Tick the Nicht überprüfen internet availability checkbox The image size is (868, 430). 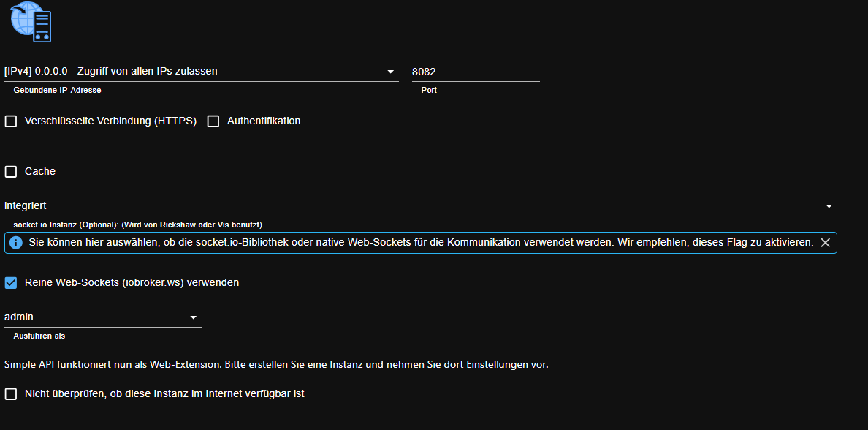coord(11,394)
